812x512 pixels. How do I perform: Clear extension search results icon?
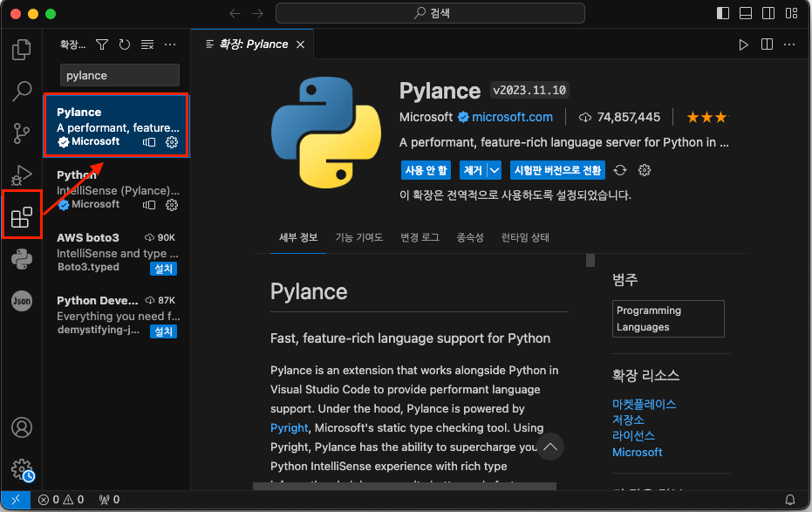[147, 45]
